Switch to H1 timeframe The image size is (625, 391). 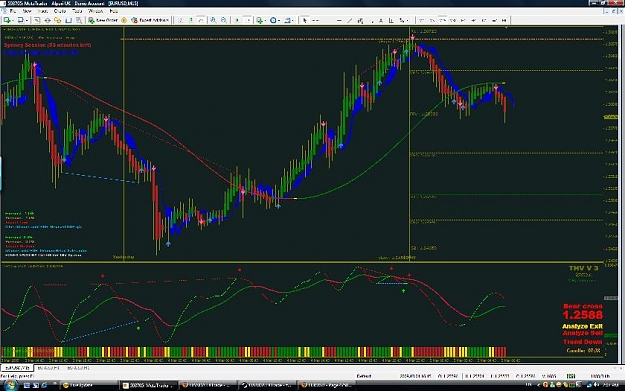[x=463, y=20]
